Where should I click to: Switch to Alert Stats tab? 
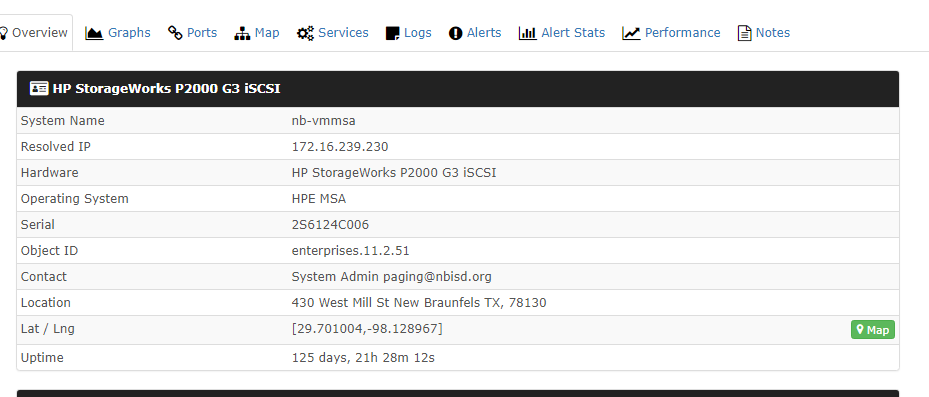click(x=562, y=33)
